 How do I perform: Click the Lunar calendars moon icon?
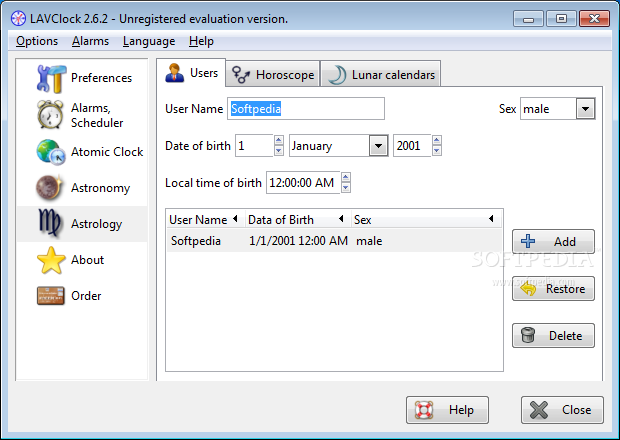click(x=337, y=75)
